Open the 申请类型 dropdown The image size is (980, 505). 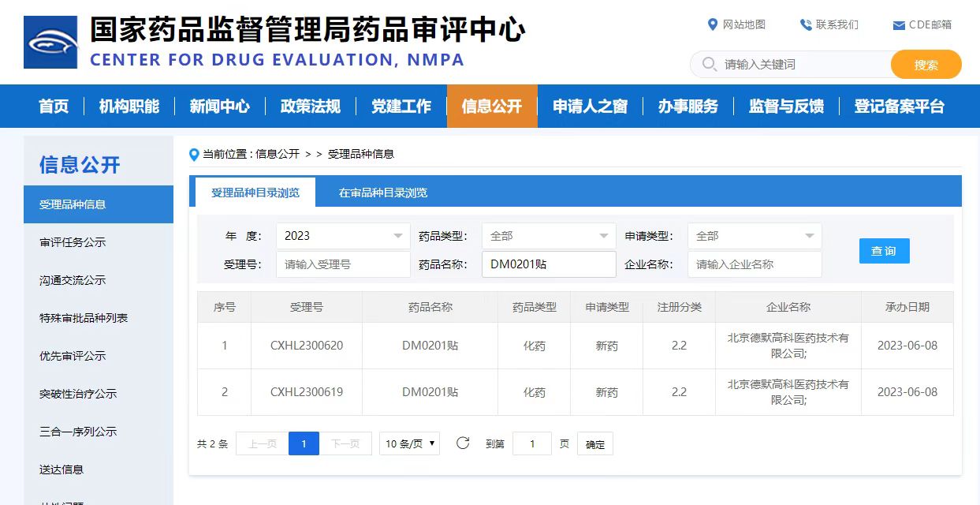pos(754,236)
